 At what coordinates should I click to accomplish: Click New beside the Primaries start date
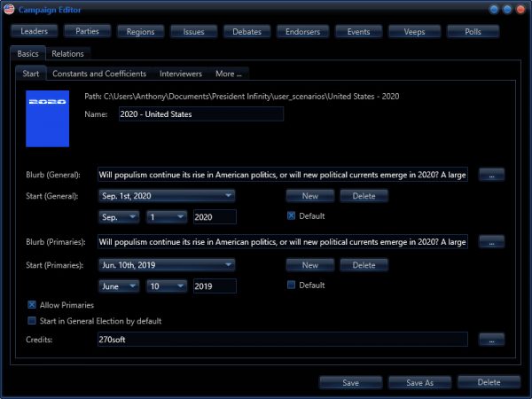[x=309, y=264]
